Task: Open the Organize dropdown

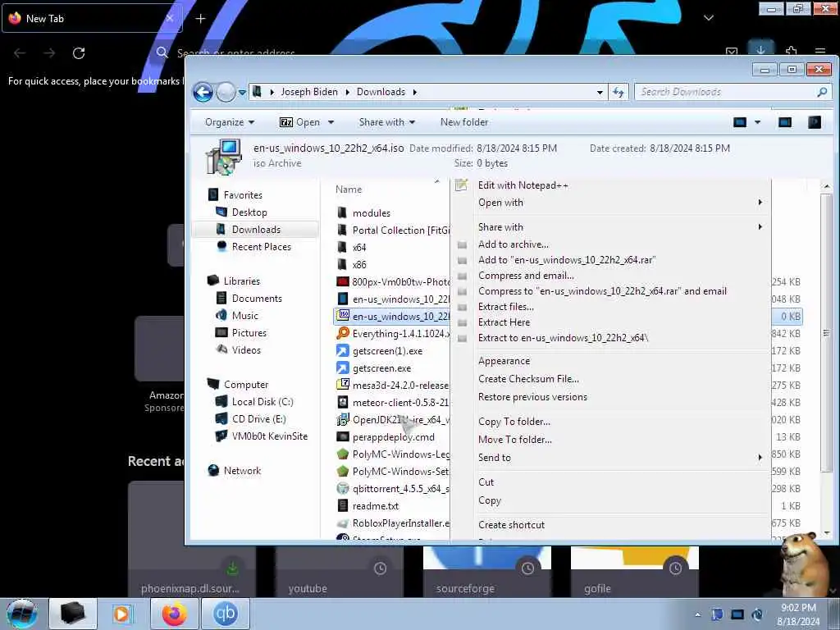Action: [230, 123]
